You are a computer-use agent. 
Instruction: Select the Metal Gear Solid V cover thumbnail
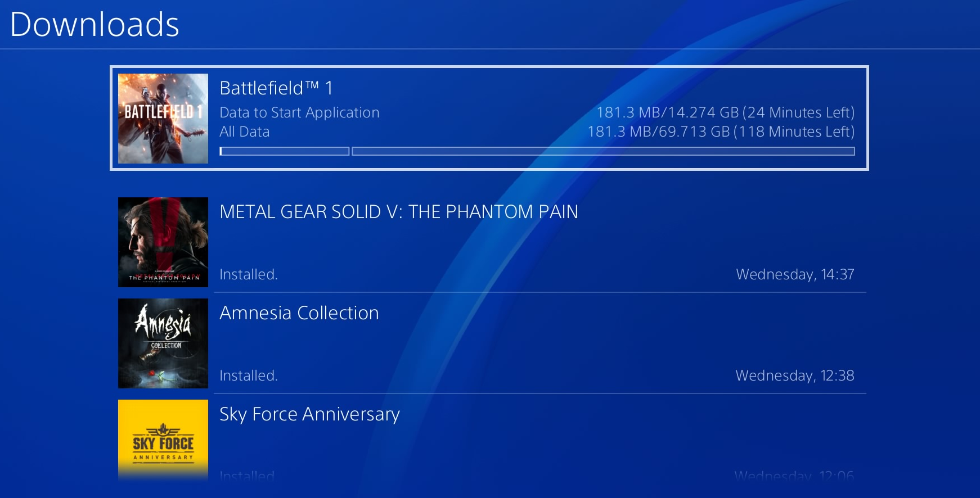point(163,242)
